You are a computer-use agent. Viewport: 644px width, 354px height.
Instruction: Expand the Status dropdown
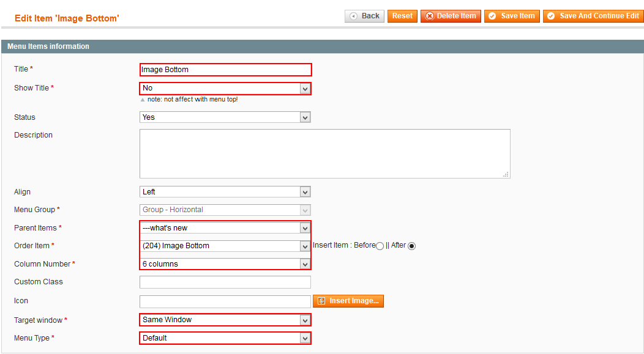(225, 117)
